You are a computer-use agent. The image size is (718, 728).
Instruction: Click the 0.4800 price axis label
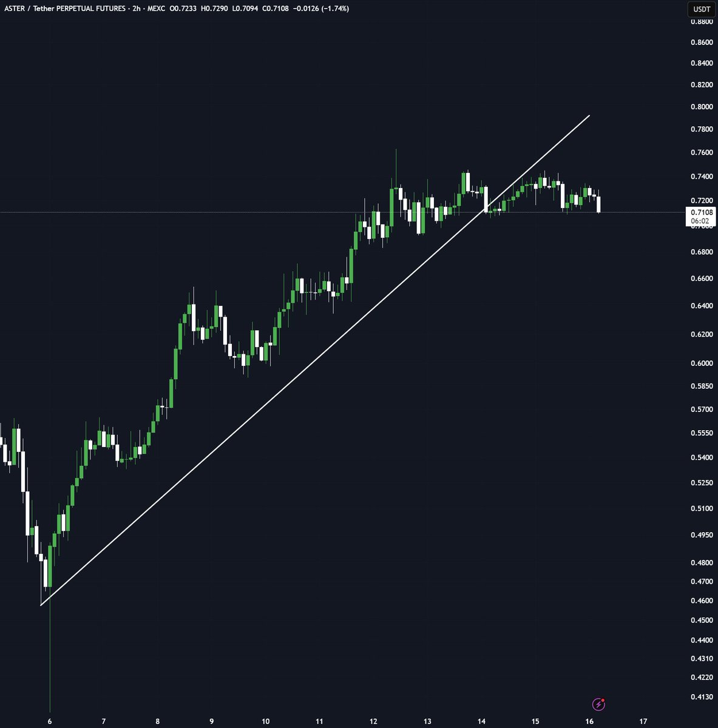(702, 563)
